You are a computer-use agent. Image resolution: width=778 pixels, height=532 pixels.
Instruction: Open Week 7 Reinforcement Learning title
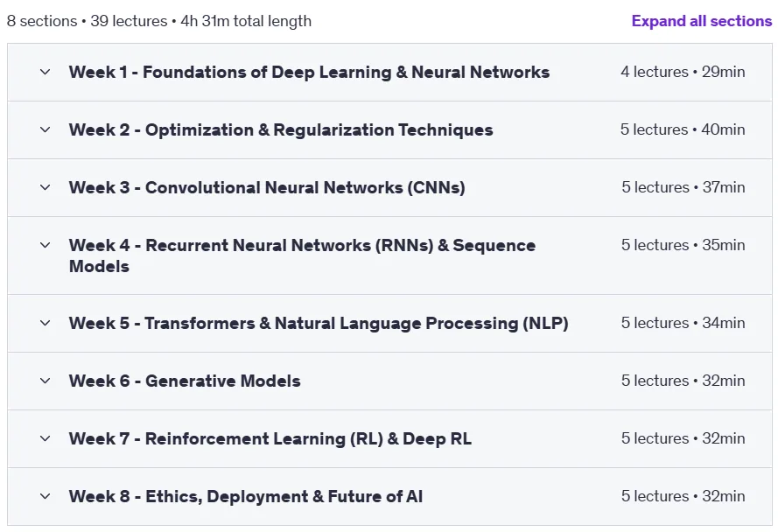(270, 438)
